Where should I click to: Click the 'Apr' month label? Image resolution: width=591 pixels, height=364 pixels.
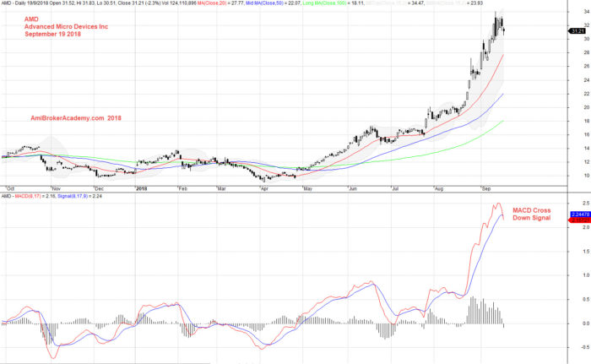point(264,188)
